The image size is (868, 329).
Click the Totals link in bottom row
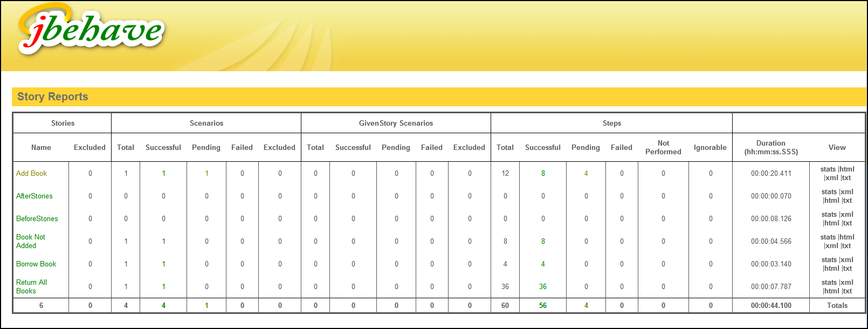click(837, 305)
